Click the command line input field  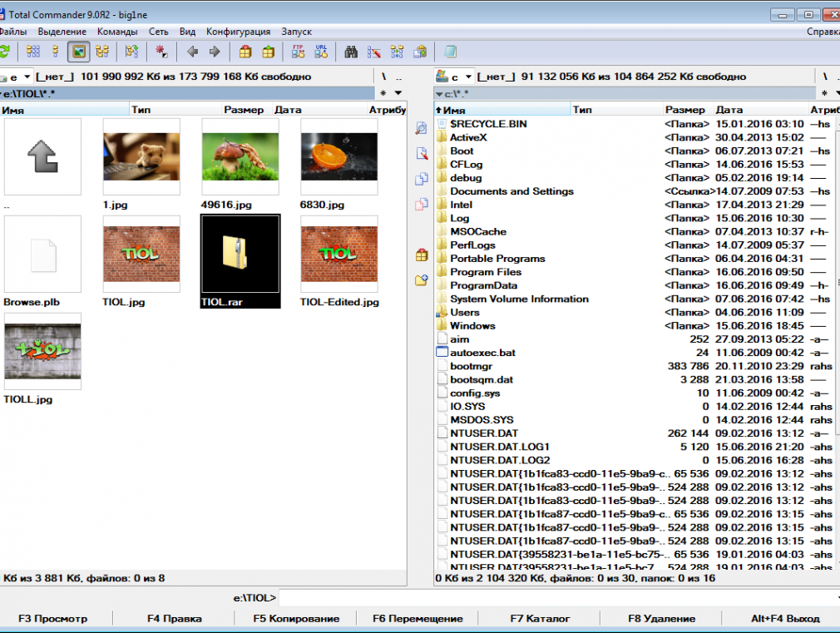(x=558, y=597)
